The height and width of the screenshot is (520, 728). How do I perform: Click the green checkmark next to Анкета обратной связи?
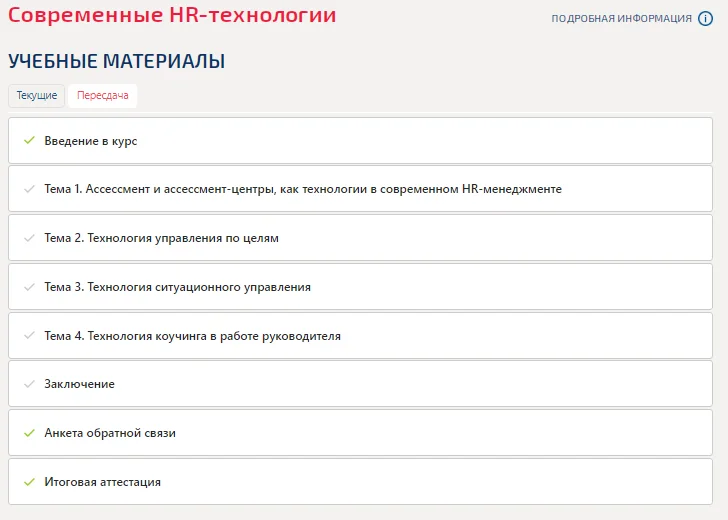point(29,433)
